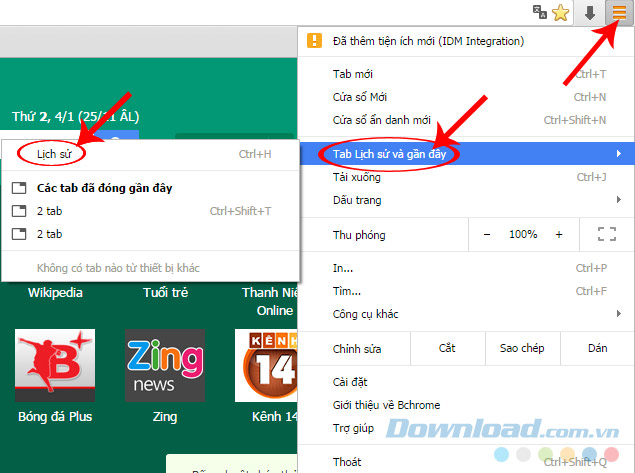The width and height of the screenshot is (635, 473).
Task: Click the 100% zoom value
Action: point(523,234)
